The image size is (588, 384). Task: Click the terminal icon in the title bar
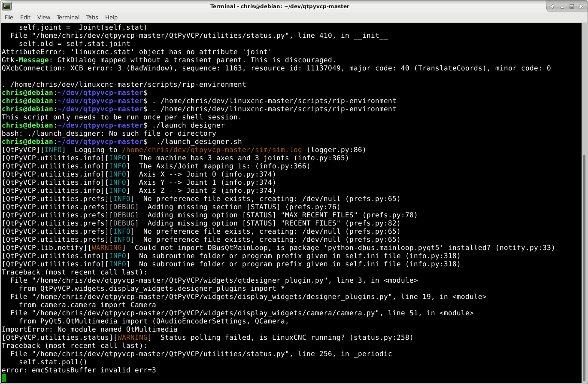pos(7,6)
